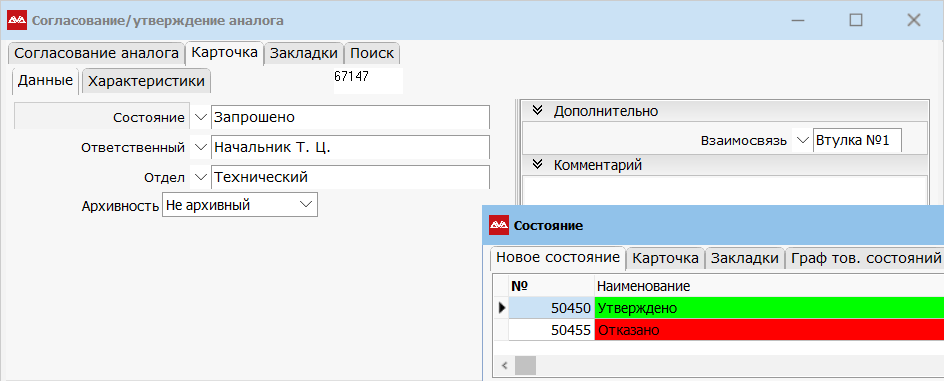Open Закладки tab in Состояние window
This screenshot has height=381, width=944.
pyautogui.click(x=745, y=259)
